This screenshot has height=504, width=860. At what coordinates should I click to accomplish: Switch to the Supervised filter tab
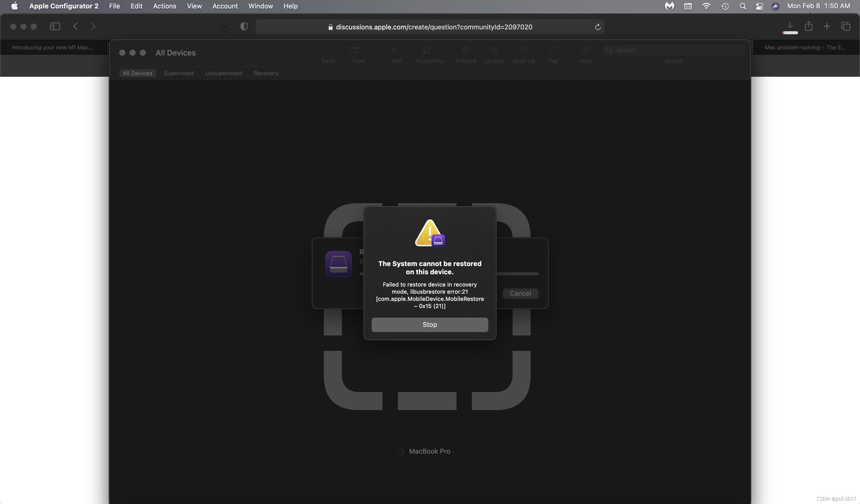point(178,73)
